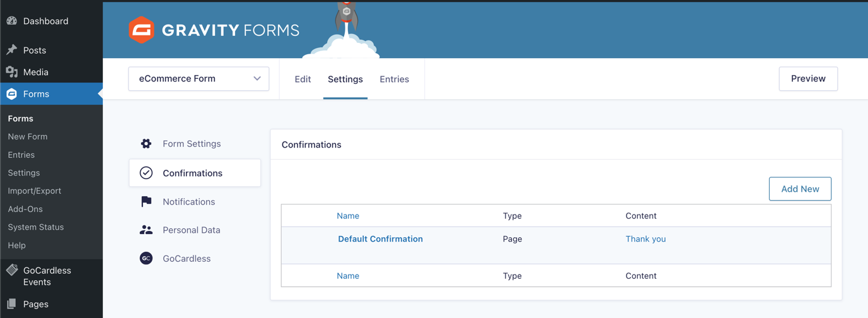868x318 pixels.
Task: Sort by Name in table header
Action: [x=348, y=216]
